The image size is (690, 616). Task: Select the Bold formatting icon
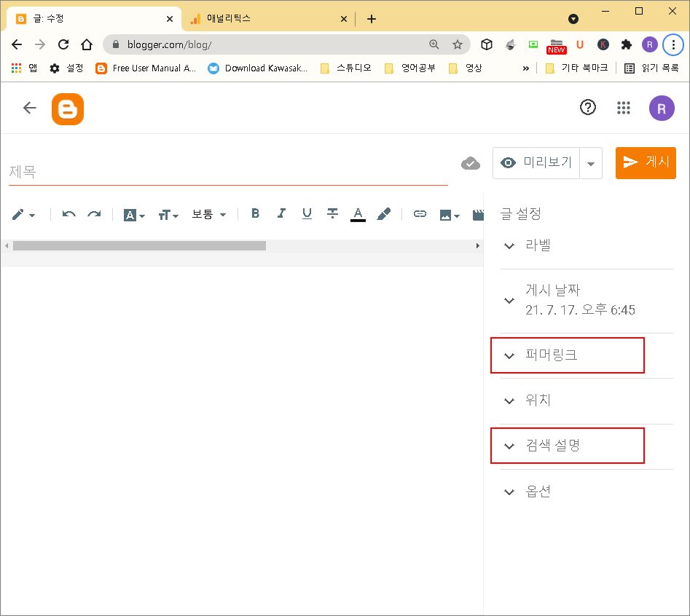coord(255,213)
